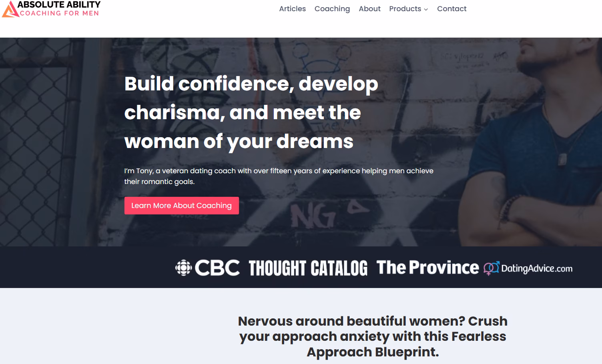This screenshot has height=364, width=602.
Task: Navigate to the About page
Action: pos(369,9)
